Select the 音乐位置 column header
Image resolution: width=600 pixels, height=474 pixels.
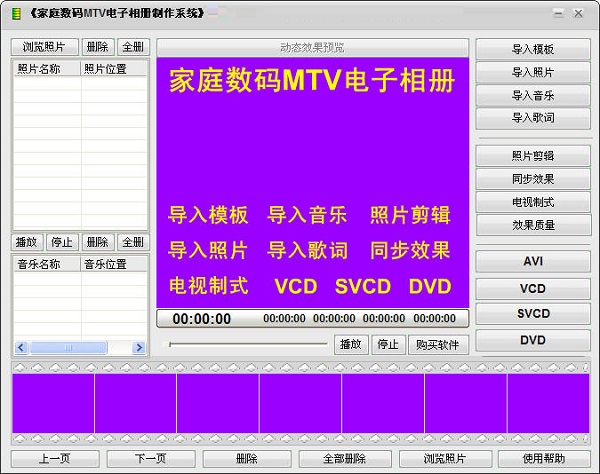114,264
